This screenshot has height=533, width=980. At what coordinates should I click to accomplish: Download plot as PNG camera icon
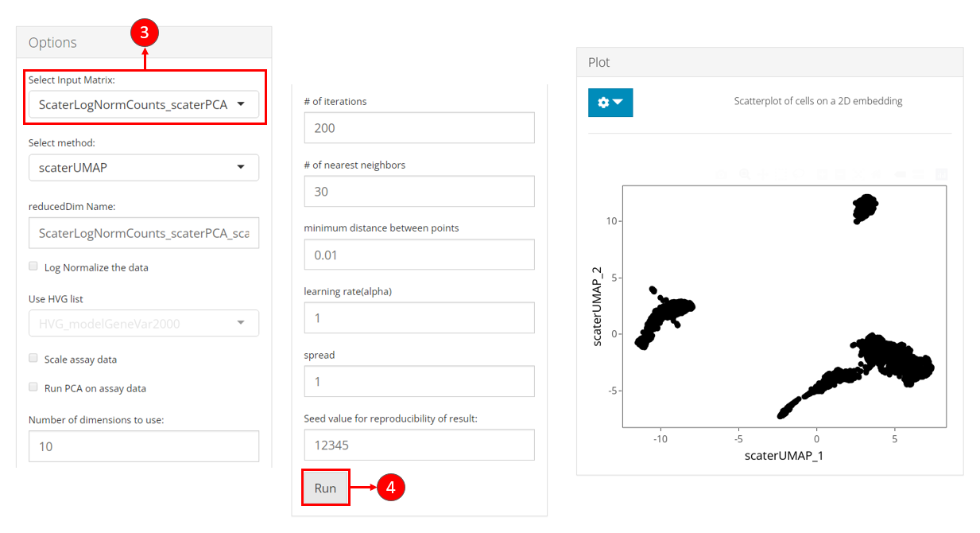(x=722, y=174)
